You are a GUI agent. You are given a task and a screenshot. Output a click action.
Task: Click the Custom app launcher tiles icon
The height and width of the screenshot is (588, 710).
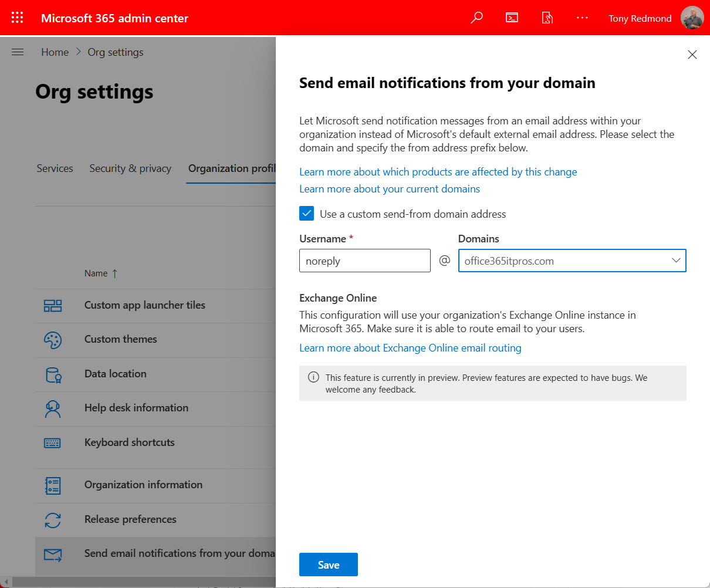[53, 305]
